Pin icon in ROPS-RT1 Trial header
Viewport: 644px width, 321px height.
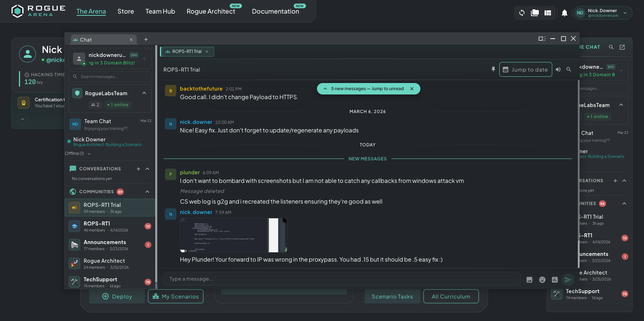[x=493, y=69]
